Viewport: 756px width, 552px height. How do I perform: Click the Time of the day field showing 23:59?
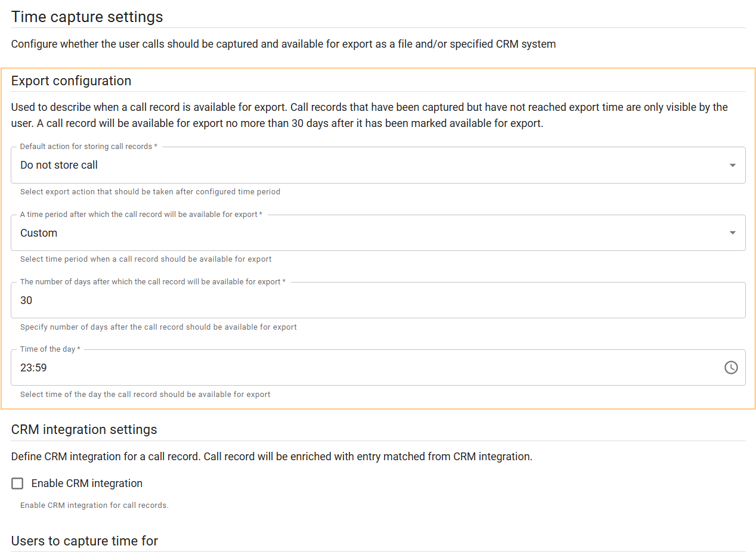click(358, 368)
